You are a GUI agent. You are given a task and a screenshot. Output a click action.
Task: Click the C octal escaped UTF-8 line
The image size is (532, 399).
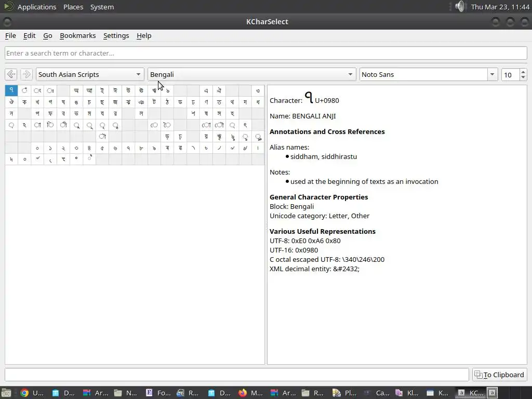[327, 260]
